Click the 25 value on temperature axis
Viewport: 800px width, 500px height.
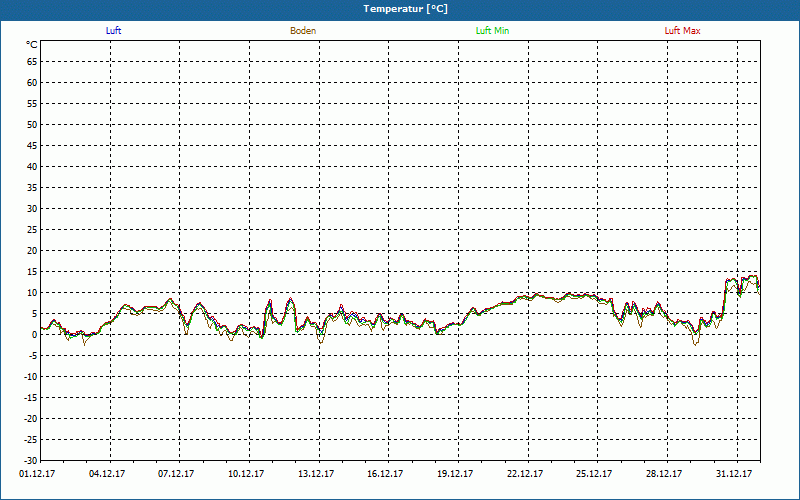point(32,230)
